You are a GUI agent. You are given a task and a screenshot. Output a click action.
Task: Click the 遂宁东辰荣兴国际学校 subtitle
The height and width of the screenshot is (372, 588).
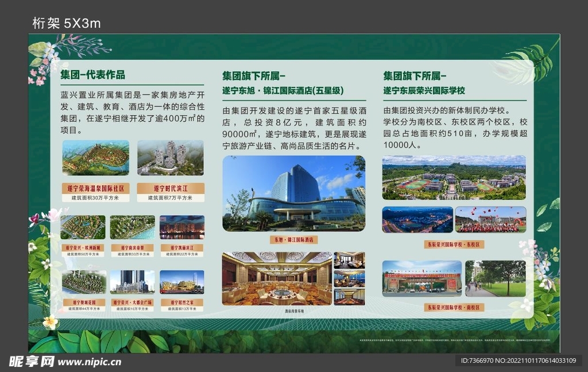[x=424, y=90]
